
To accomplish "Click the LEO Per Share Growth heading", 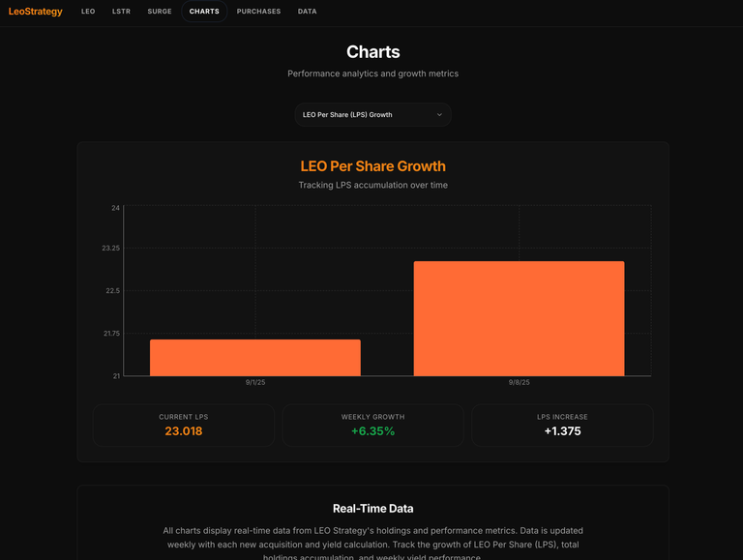I will click(372, 166).
